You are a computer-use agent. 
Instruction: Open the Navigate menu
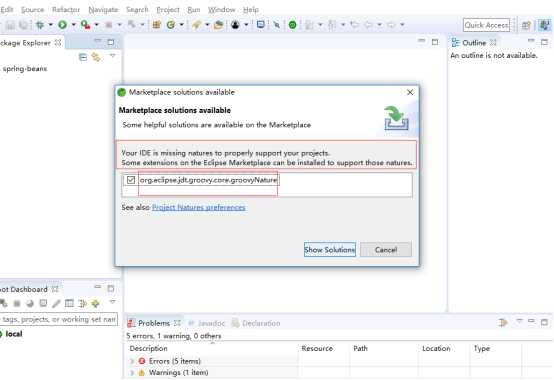click(103, 10)
